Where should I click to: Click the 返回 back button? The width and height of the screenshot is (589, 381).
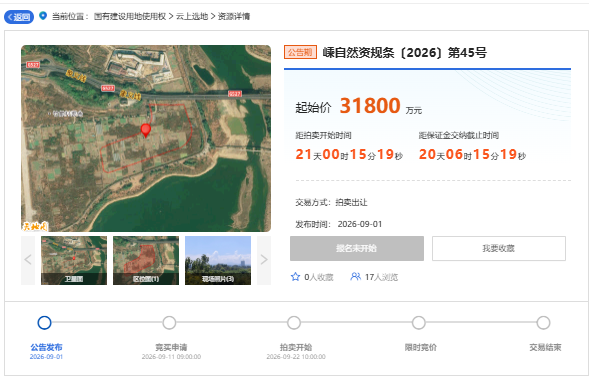tap(19, 17)
